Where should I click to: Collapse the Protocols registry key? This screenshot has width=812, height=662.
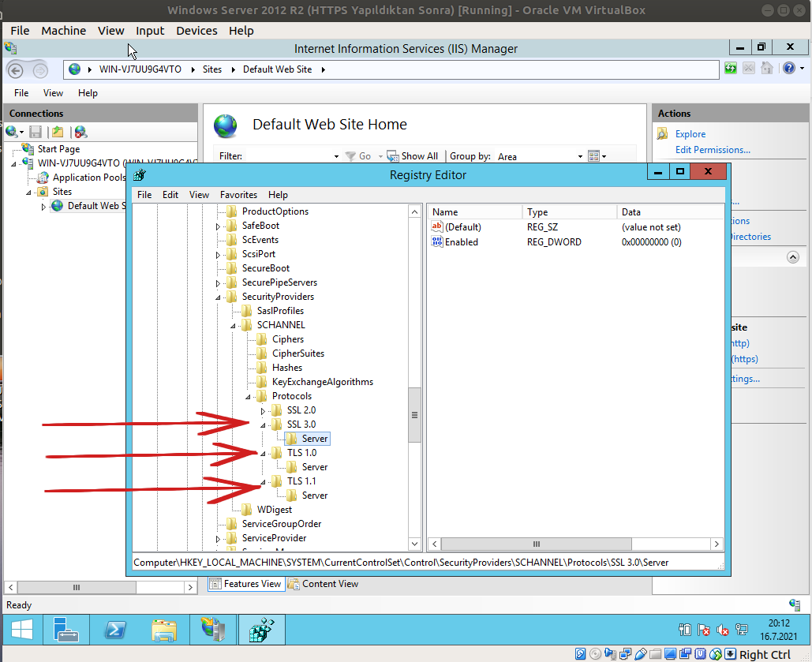(248, 397)
